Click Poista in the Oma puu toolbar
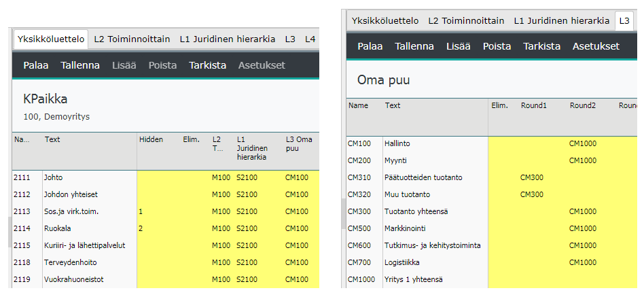The height and width of the screenshot is (299, 644). (x=497, y=47)
